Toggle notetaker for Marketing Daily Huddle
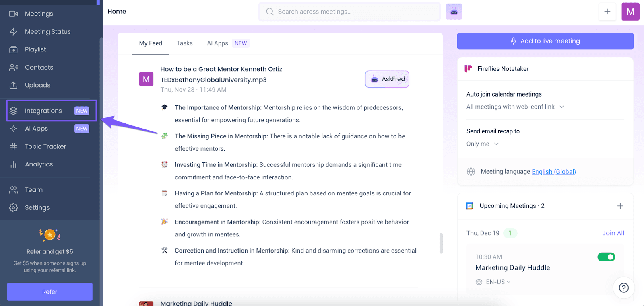Image resolution: width=644 pixels, height=306 pixels. 606,257
